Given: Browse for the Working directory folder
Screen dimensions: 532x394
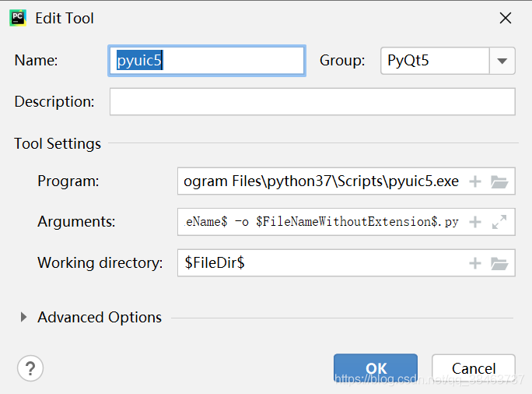Looking at the screenshot, I should (499, 263).
